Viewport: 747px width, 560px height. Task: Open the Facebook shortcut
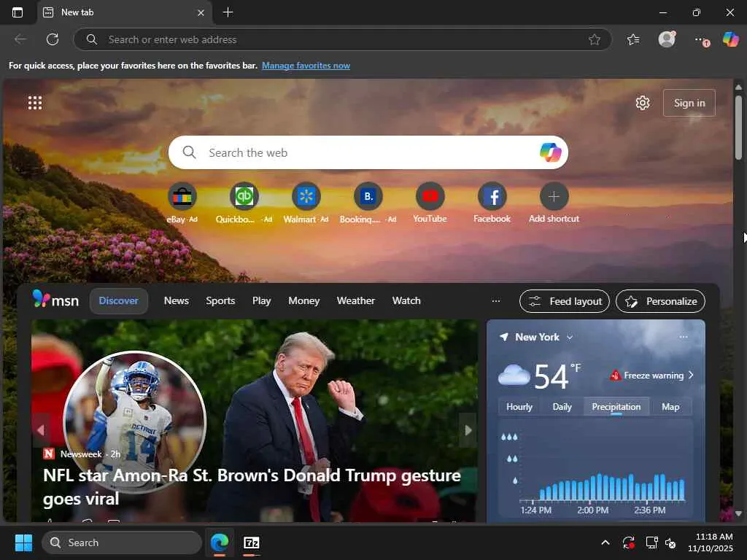pyautogui.click(x=492, y=196)
